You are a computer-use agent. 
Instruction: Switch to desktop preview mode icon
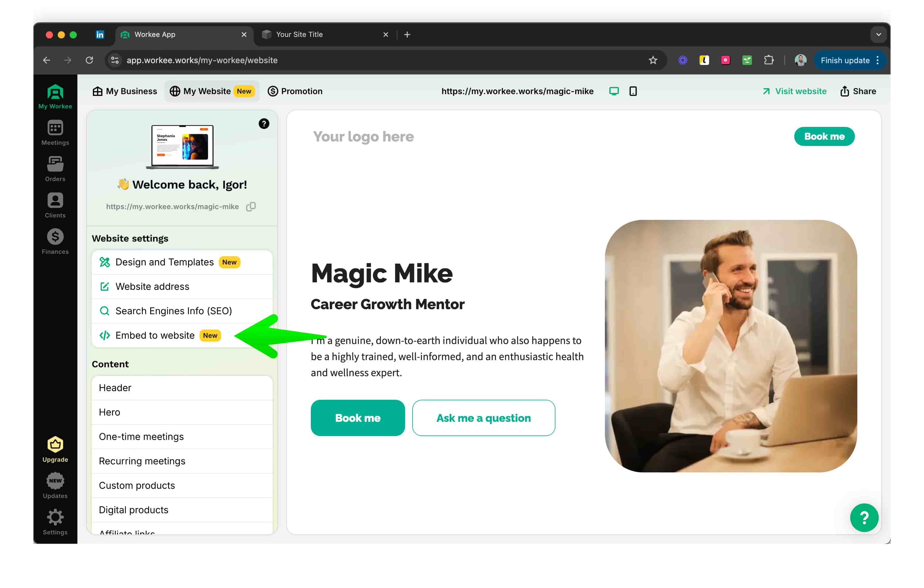click(x=614, y=91)
